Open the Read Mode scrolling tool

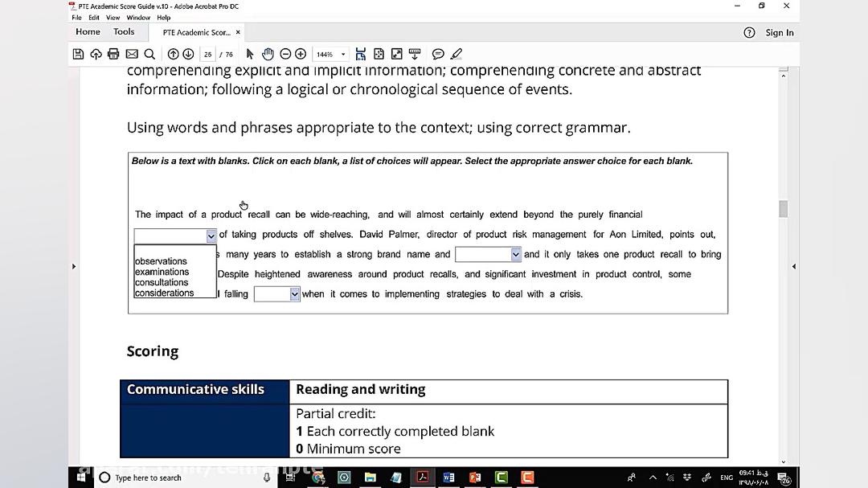point(415,55)
